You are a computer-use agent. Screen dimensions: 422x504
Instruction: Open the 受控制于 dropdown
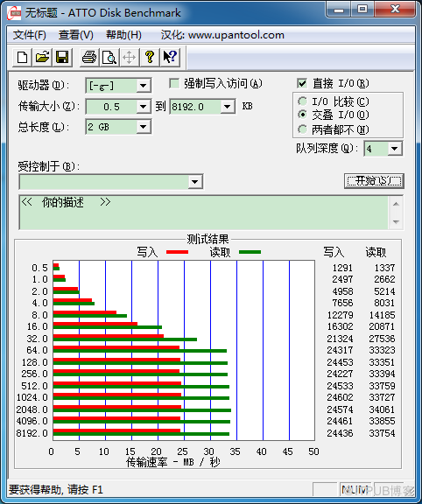195,182
